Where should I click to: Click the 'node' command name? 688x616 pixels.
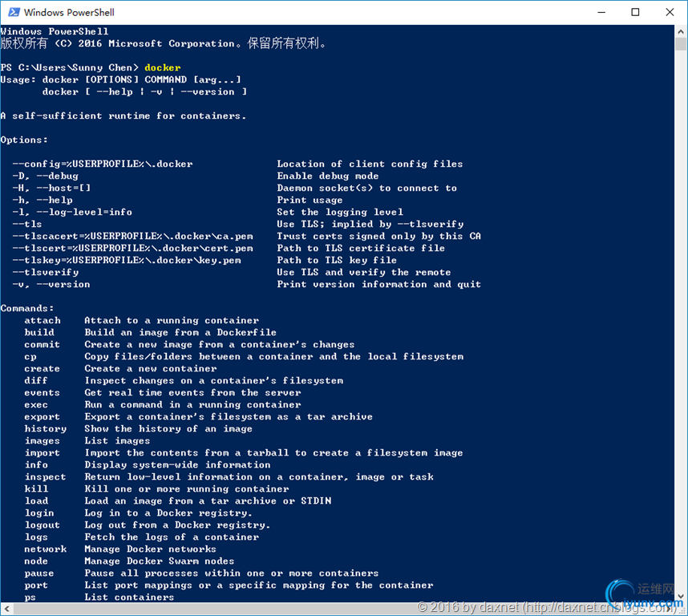coord(36,561)
